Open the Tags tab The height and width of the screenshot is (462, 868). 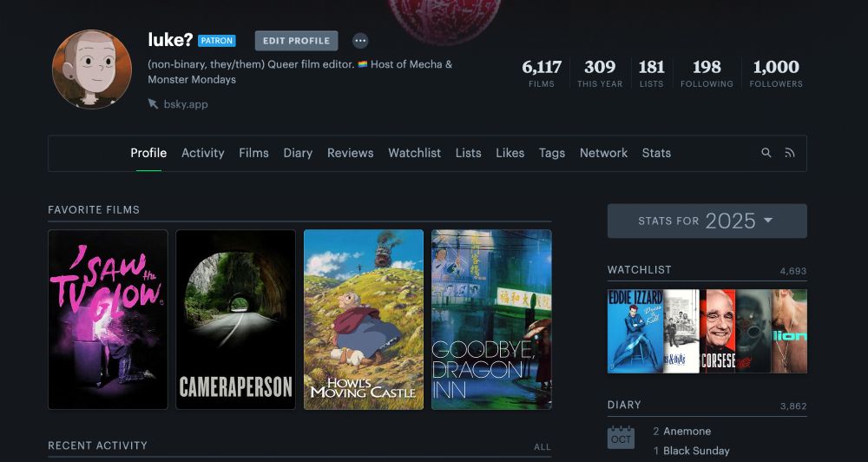552,153
